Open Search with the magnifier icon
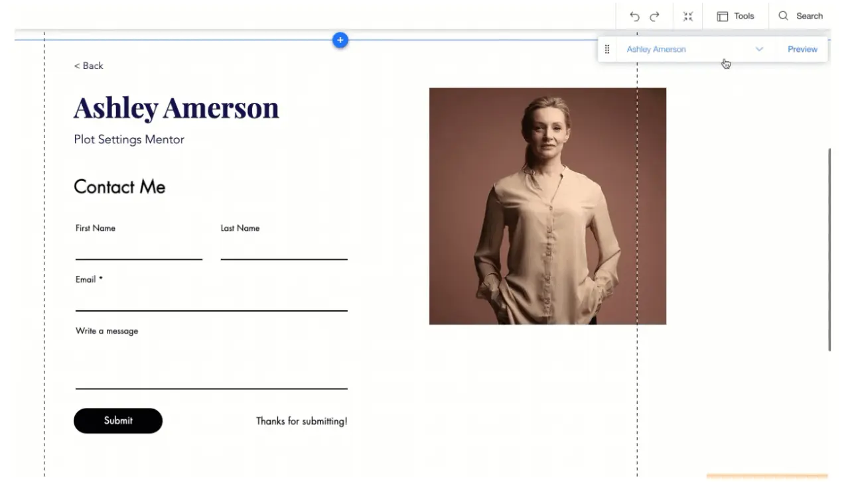Viewport: 852px width, 504px height. 785,16
